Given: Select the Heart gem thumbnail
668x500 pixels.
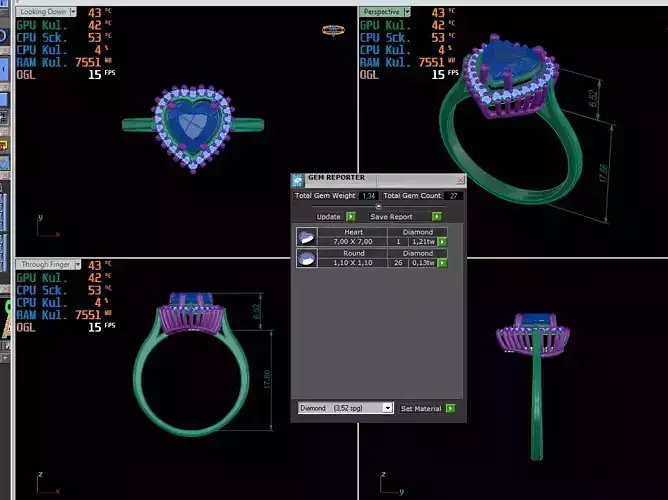Looking at the screenshot, I should pyautogui.click(x=307, y=237).
